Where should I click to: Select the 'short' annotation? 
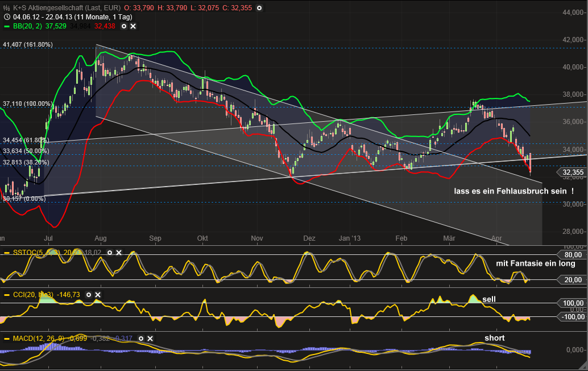495,339
